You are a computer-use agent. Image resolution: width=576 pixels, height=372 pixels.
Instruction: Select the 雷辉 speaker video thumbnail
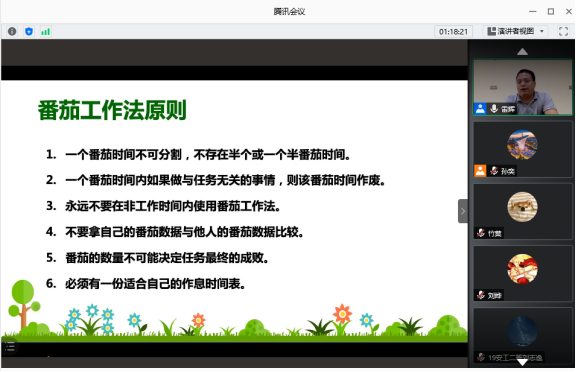click(x=523, y=88)
